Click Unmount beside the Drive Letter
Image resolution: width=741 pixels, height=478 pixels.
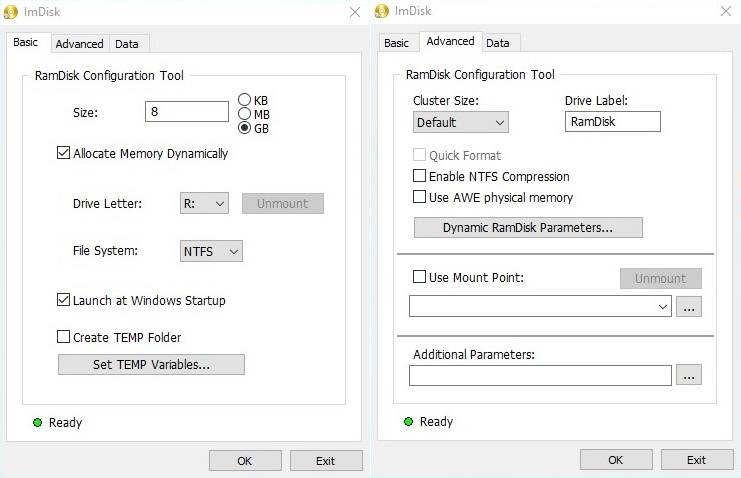coord(283,203)
